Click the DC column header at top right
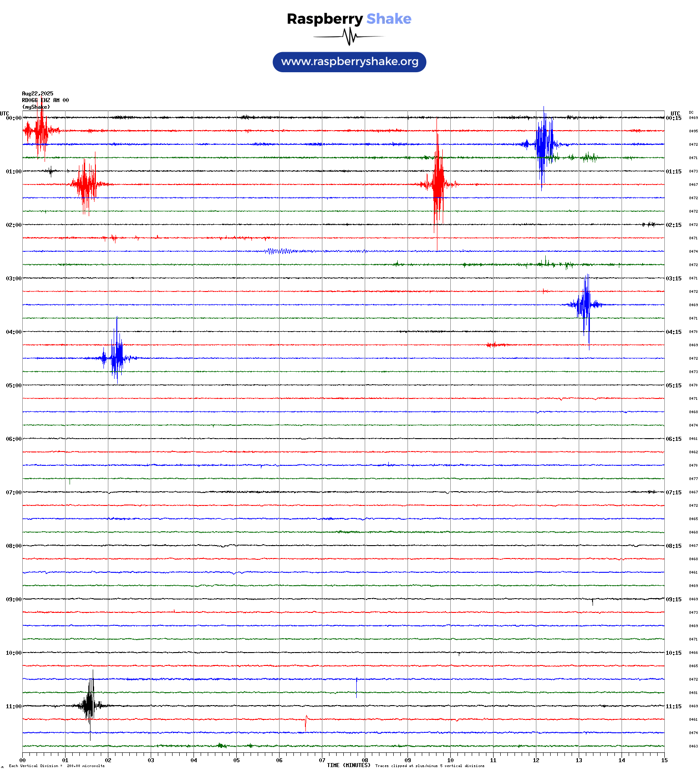 tap(691, 112)
